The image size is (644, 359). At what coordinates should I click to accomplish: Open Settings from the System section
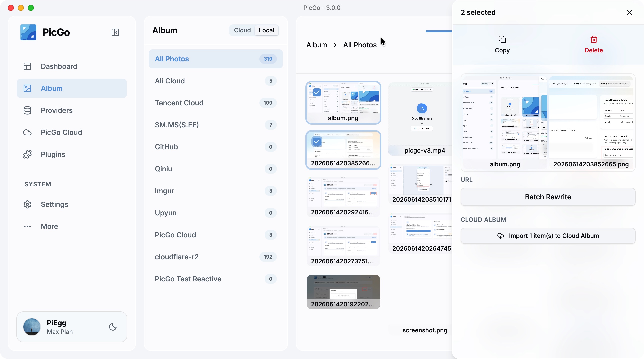click(x=72, y=205)
